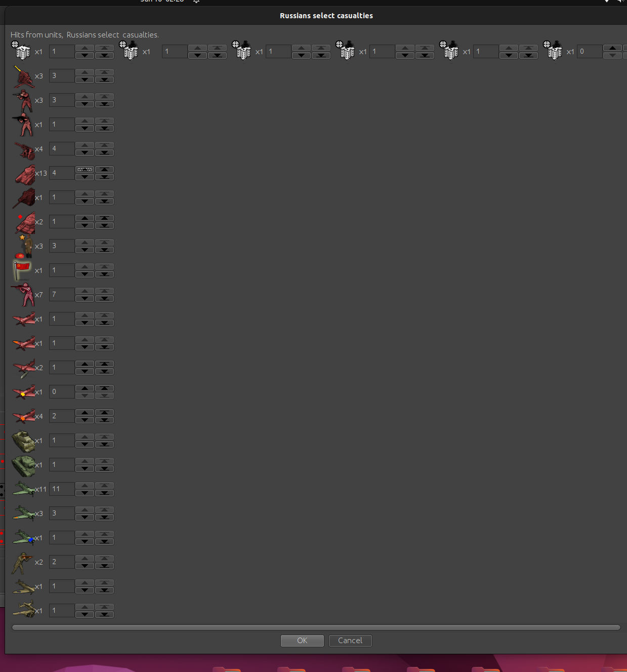Viewport: 627px width, 672px height.
Task: Click the red plane icon carrying a bomb
Action: tap(24, 368)
